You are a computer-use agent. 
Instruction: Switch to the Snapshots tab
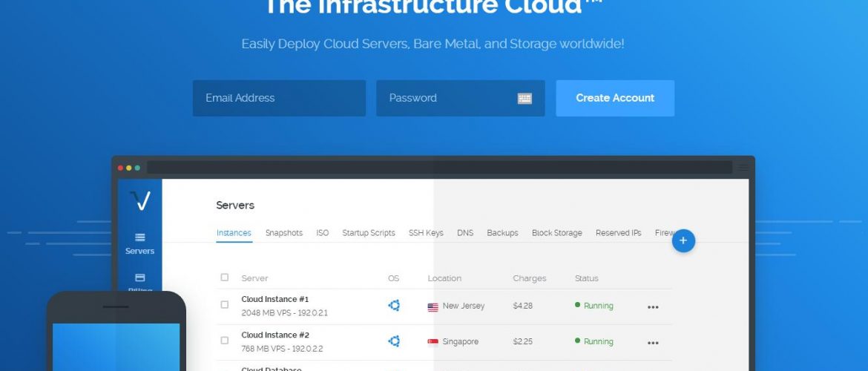click(284, 233)
